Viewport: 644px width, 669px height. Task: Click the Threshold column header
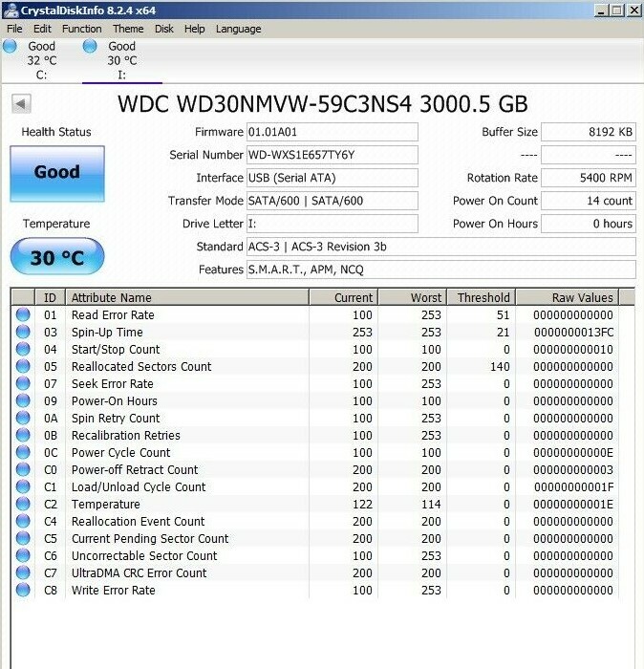point(482,297)
